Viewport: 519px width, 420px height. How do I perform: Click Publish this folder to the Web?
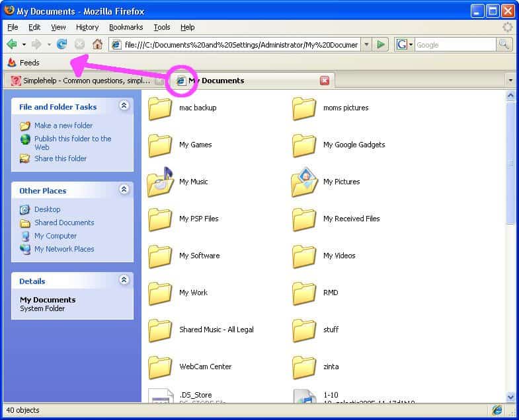[x=73, y=143]
